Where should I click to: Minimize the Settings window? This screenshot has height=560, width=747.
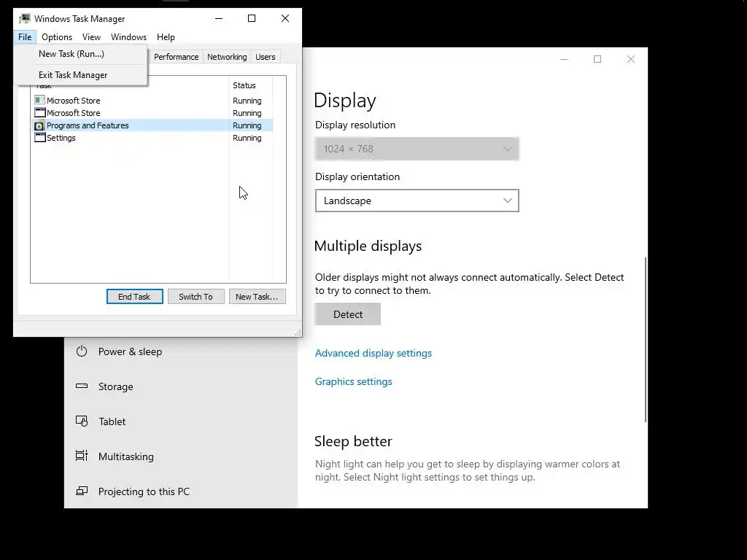pyautogui.click(x=564, y=59)
